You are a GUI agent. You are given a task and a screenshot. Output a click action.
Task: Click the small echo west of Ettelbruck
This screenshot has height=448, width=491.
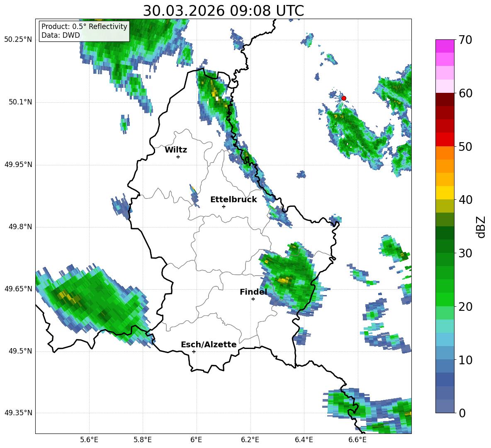pyautogui.click(x=194, y=196)
